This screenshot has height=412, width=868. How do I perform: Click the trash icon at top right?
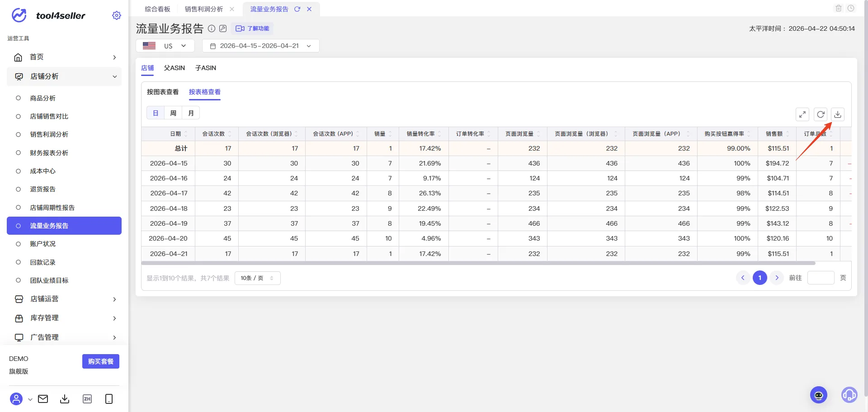(x=839, y=8)
